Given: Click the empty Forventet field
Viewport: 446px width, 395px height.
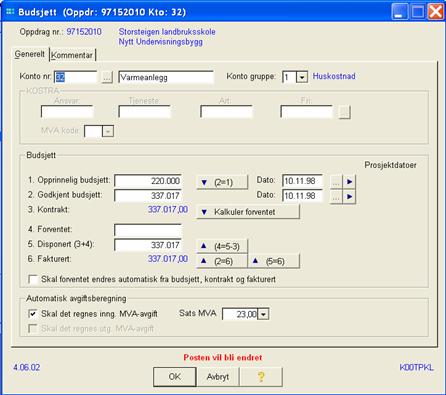Looking at the screenshot, I should 148,230.
